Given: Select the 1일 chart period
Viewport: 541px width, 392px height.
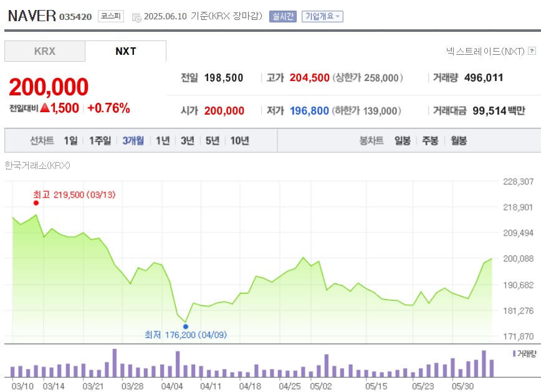Looking at the screenshot, I should pos(70,141).
